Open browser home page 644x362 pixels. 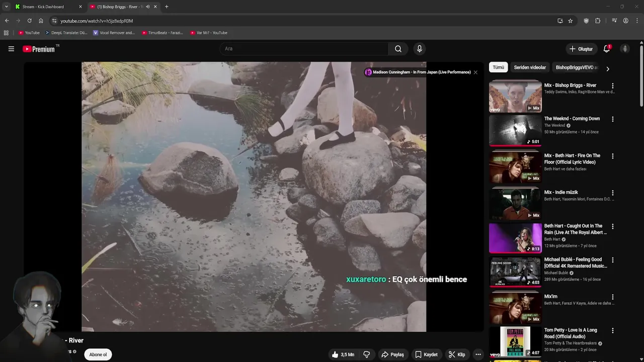click(x=41, y=21)
